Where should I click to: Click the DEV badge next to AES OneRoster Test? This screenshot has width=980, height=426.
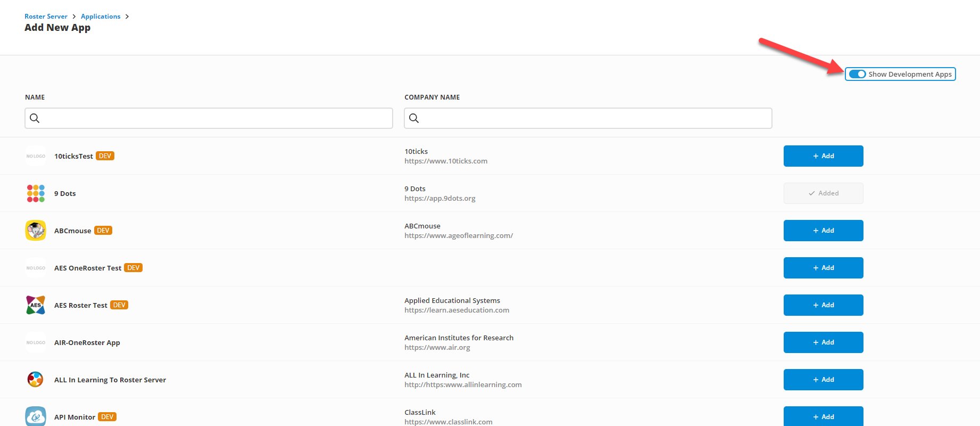pos(134,268)
